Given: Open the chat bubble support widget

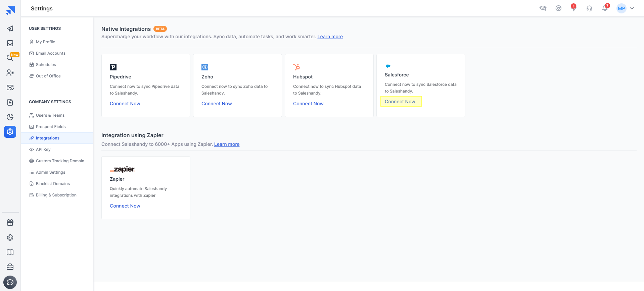Looking at the screenshot, I should pos(10,282).
